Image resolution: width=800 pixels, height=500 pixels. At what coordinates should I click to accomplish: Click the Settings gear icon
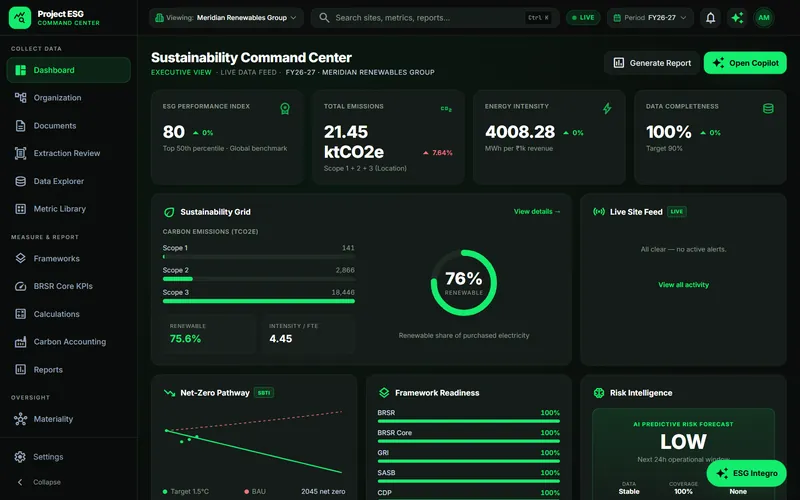20,457
